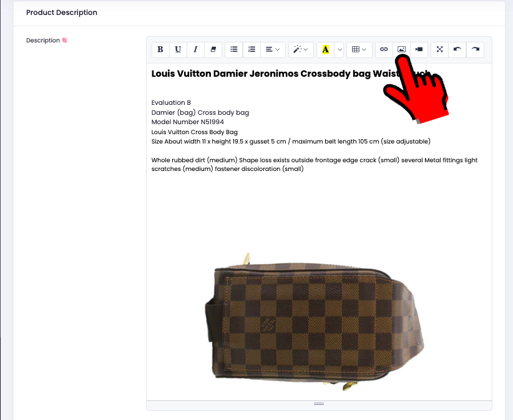Open the insert table dropdown
This screenshot has width=513, height=420.
coord(359,49)
